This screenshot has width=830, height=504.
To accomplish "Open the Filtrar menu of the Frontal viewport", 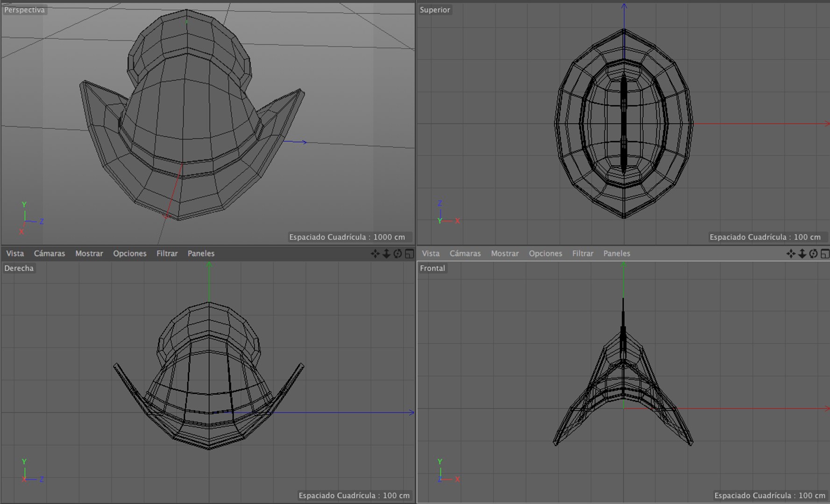I will [583, 253].
